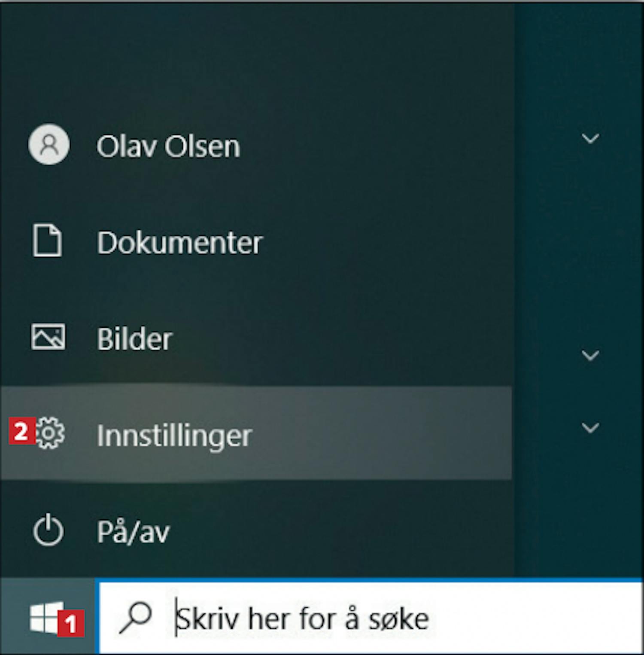
Task: Click the red badge numbered 2
Action: tap(22, 431)
